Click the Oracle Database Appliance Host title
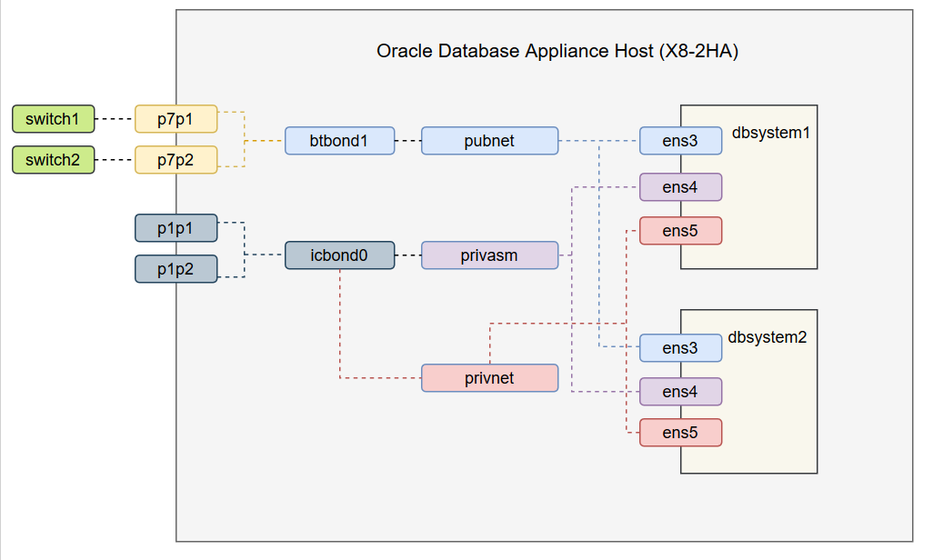Viewport: 933px width, 560px height. (557, 51)
